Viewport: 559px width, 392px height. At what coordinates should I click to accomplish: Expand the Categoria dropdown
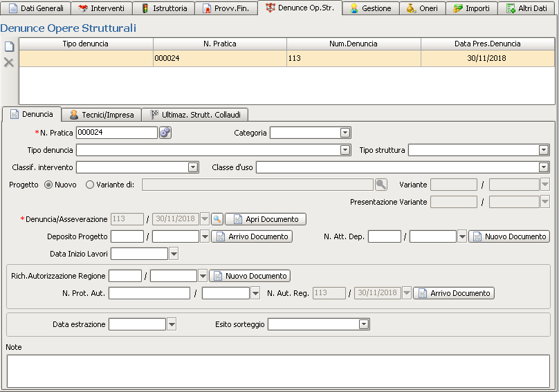click(x=345, y=133)
